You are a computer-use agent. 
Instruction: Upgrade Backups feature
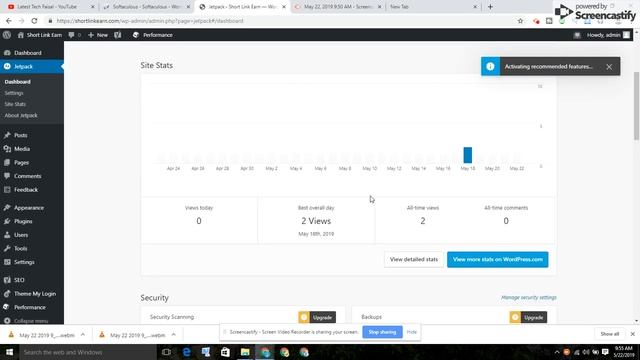pyautogui.click(x=528, y=317)
